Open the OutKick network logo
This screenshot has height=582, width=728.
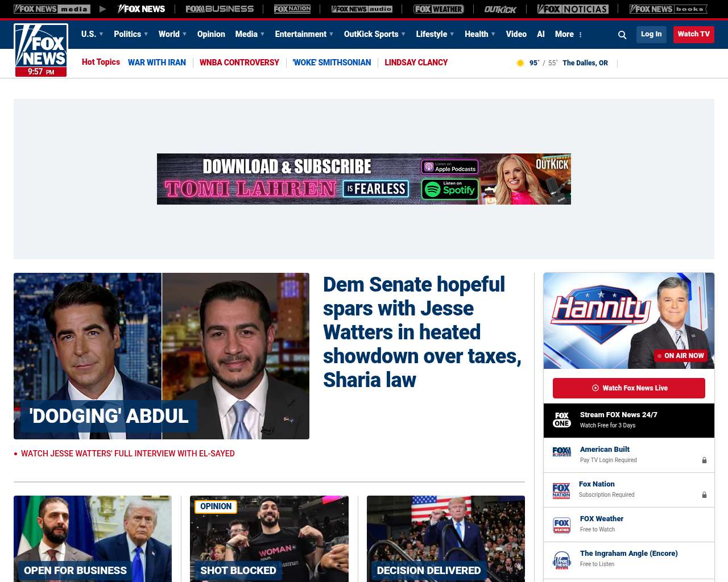click(500, 9)
